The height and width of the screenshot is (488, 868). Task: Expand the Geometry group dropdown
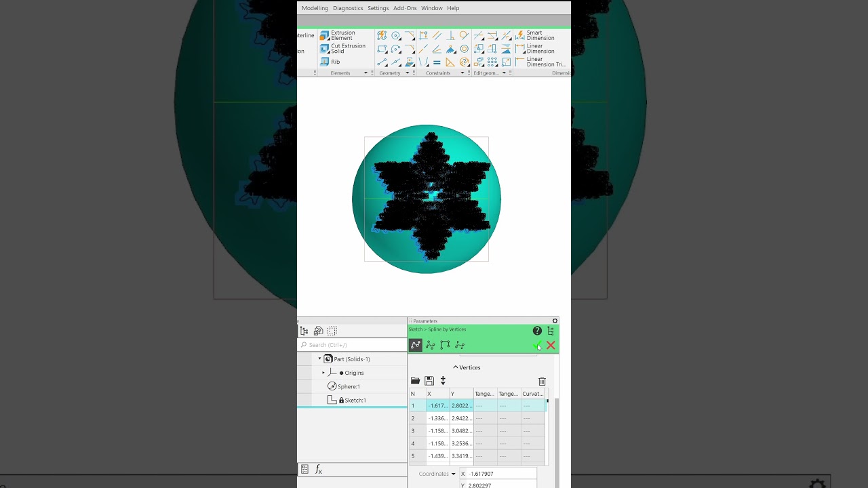[x=408, y=73]
